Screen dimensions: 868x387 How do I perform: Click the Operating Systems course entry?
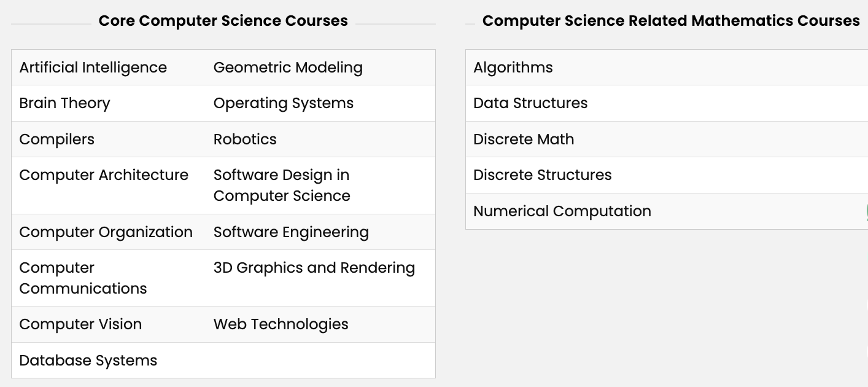284,103
